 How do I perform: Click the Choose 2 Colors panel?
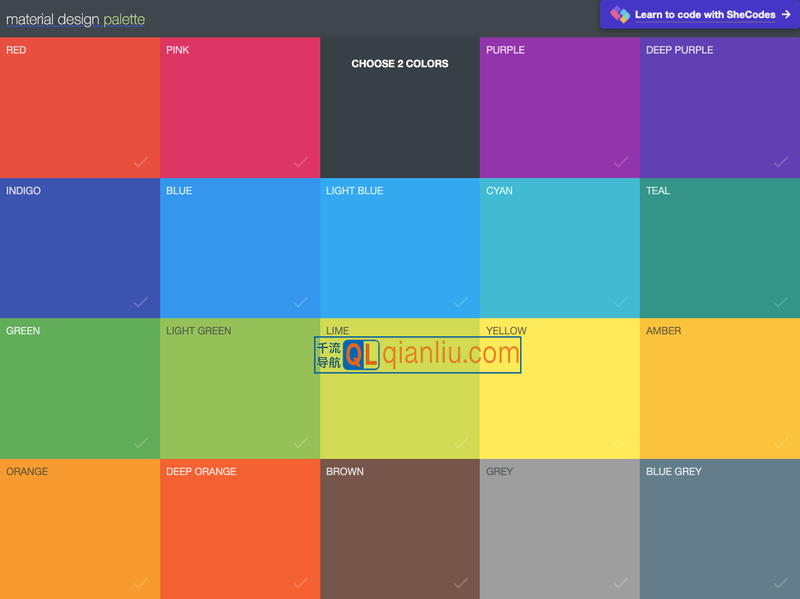click(x=400, y=108)
